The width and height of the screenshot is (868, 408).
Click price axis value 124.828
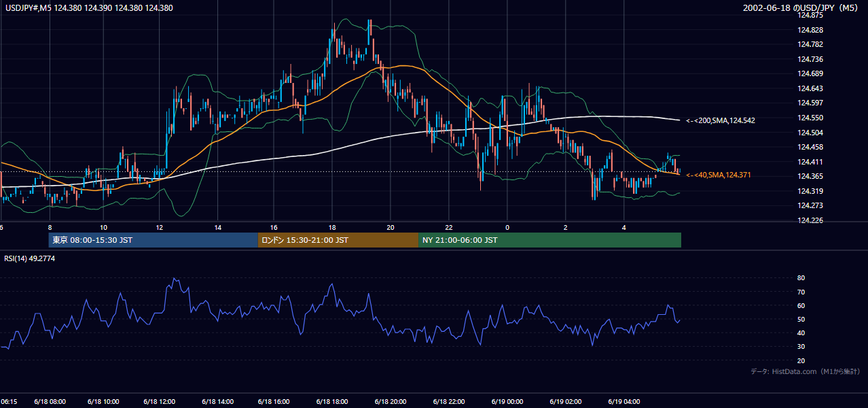point(810,30)
